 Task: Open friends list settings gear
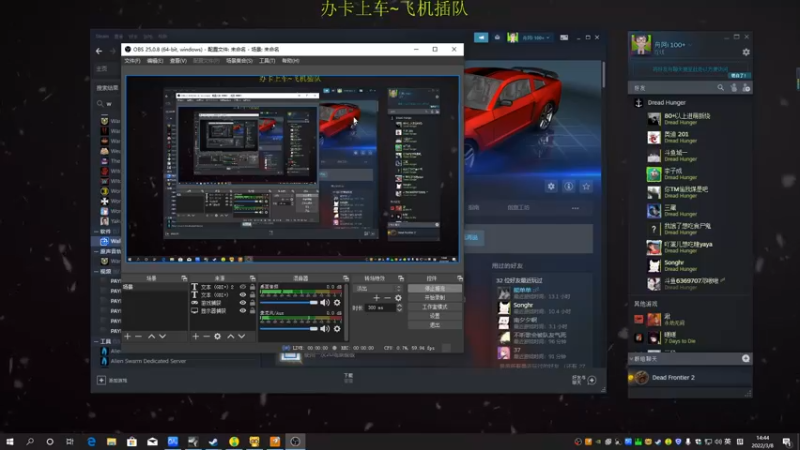tap(746, 52)
